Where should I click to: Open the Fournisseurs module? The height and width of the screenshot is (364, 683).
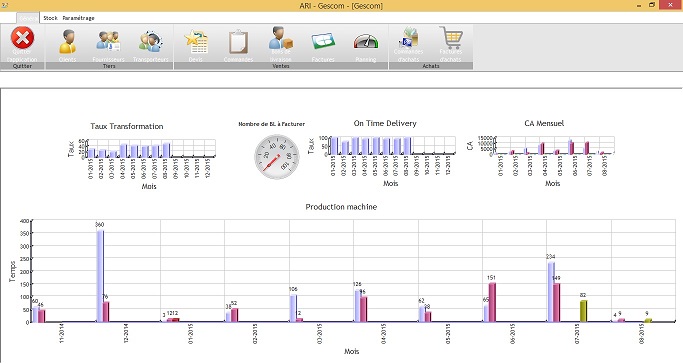108,44
